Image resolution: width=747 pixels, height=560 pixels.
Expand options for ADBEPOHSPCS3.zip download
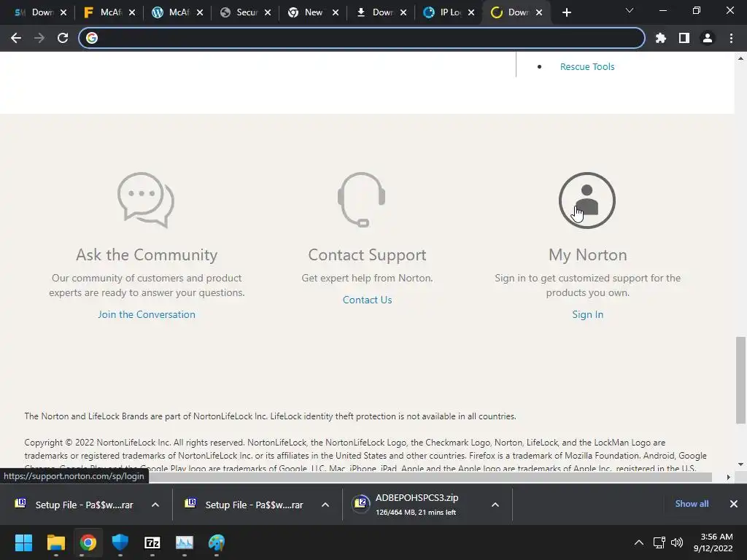(x=495, y=505)
